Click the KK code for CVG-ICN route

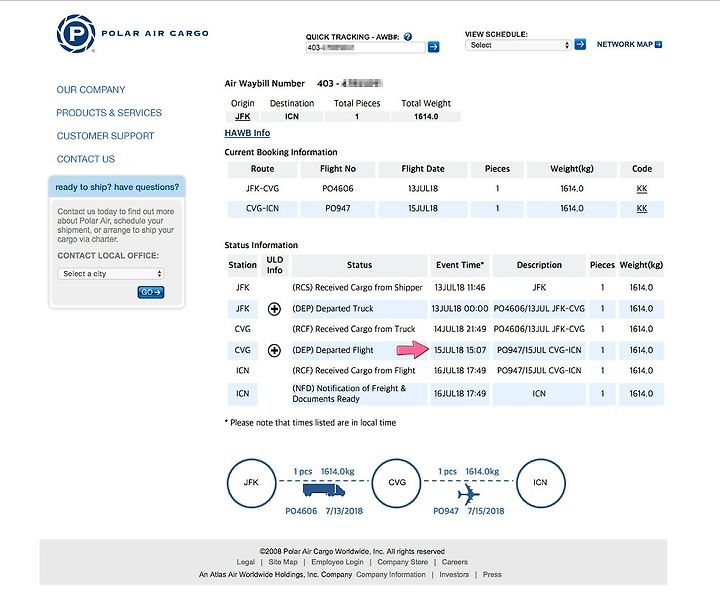coord(641,208)
